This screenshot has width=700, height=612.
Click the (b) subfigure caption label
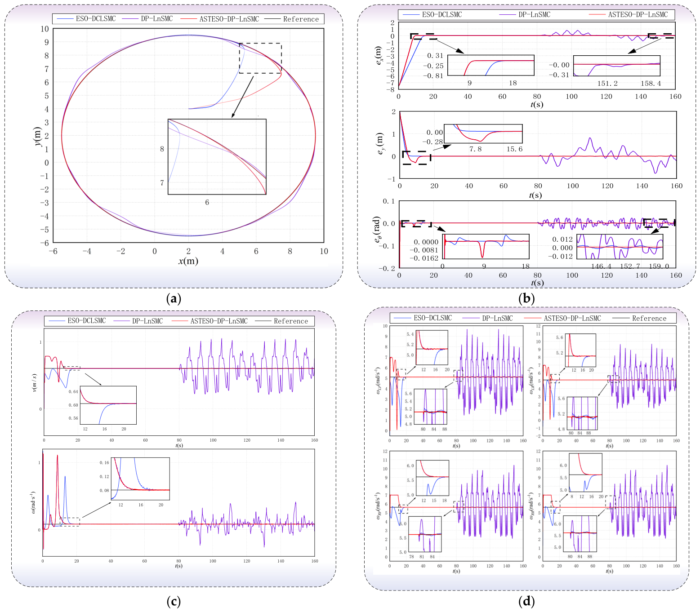click(526, 299)
